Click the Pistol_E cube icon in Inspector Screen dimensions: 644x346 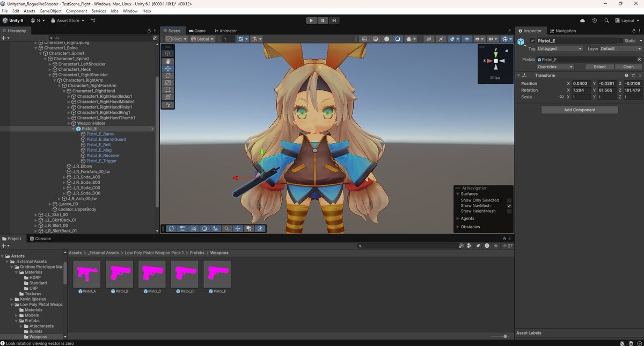coord(521,41)
